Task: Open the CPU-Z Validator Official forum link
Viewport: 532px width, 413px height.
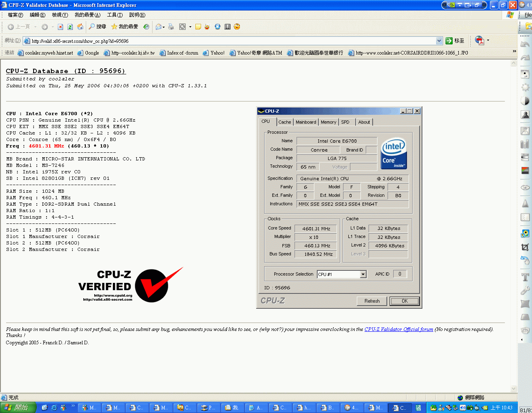Action: tap(398, 329)
